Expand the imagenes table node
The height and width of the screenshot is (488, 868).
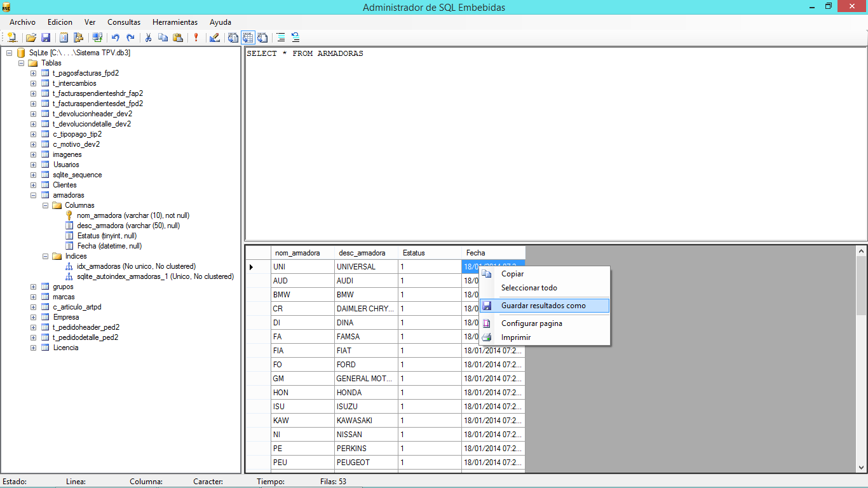click(33, 154)
